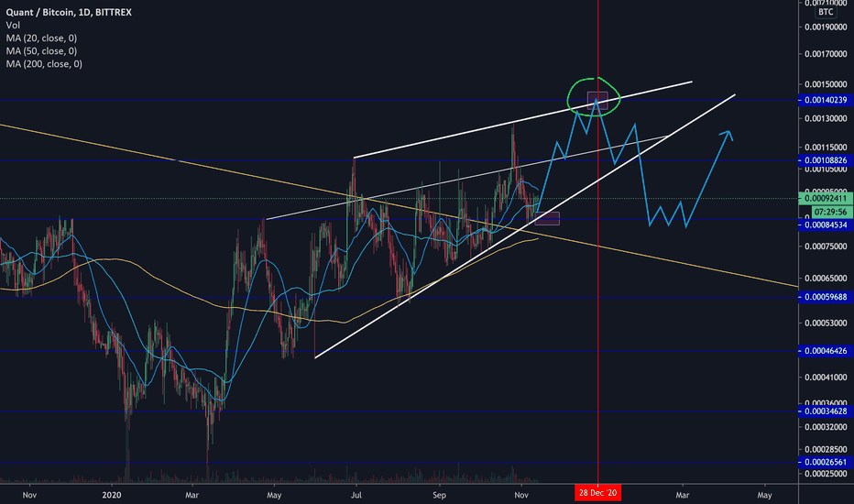This screenshot has height=504, width=854.
Task: Click the 0.00130000 price scale tick
Action: [826, 118]
